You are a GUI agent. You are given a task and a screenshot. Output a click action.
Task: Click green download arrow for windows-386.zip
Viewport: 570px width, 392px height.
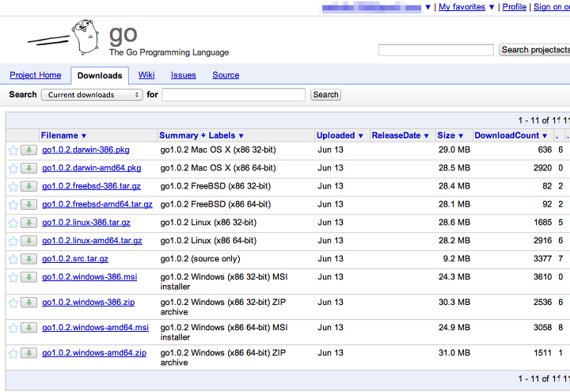point(28,303)
